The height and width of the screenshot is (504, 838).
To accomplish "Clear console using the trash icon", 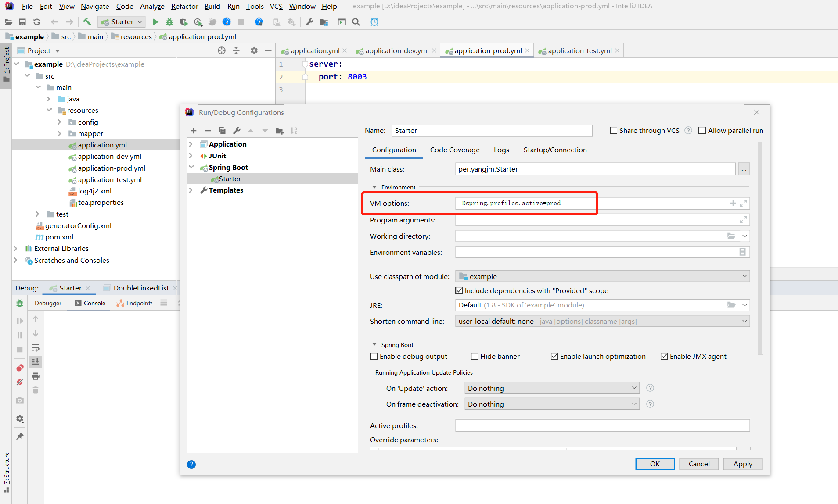I will (x=36, y=390).
